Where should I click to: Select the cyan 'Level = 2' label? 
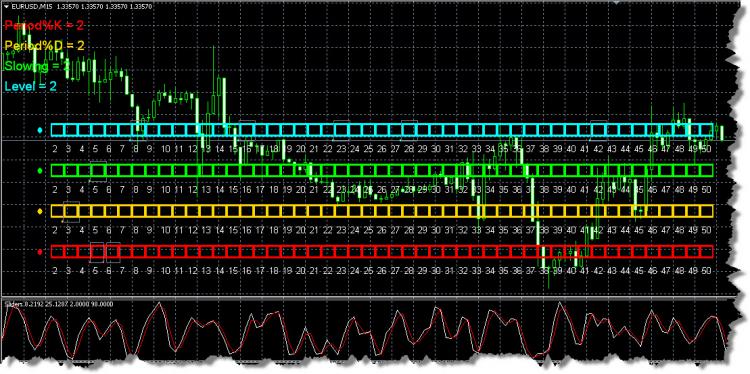click(31, 87)
